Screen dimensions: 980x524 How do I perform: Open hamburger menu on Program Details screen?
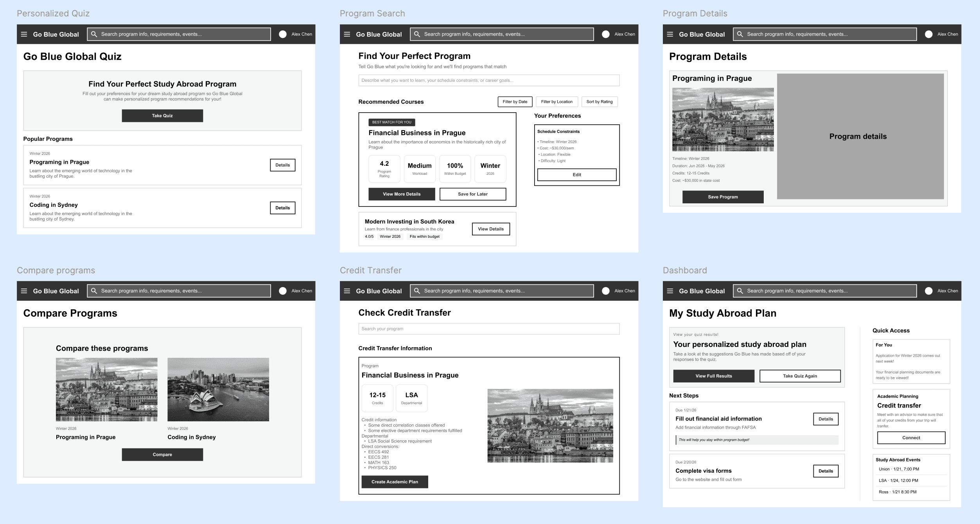(670, 34)
